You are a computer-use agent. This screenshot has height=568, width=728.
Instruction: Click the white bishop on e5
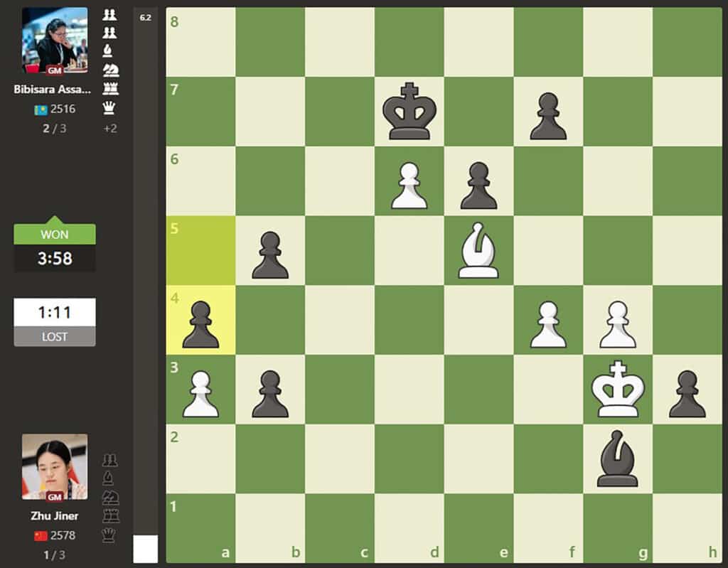point(478,251)
